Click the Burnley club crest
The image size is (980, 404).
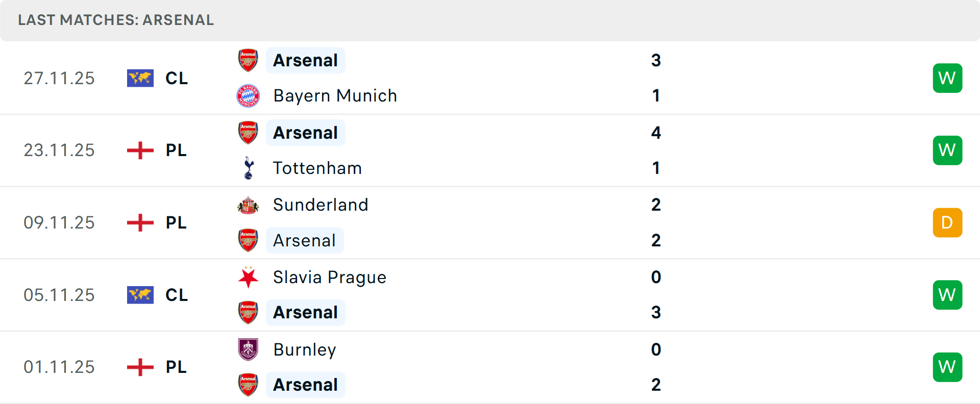click(x=248, y=349)
